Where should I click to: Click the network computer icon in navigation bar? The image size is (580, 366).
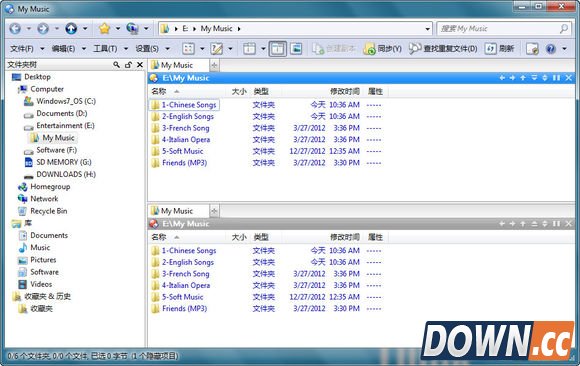(132, 28)
